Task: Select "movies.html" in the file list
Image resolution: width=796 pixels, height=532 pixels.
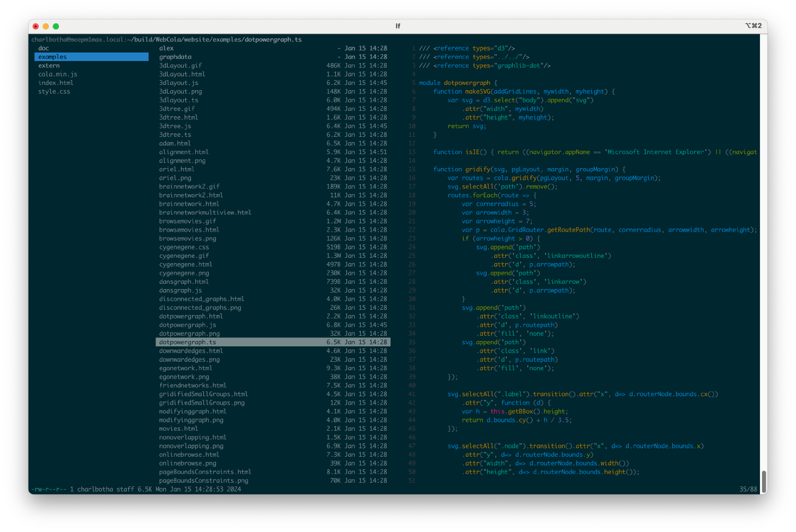Action: tap(178, 428)
